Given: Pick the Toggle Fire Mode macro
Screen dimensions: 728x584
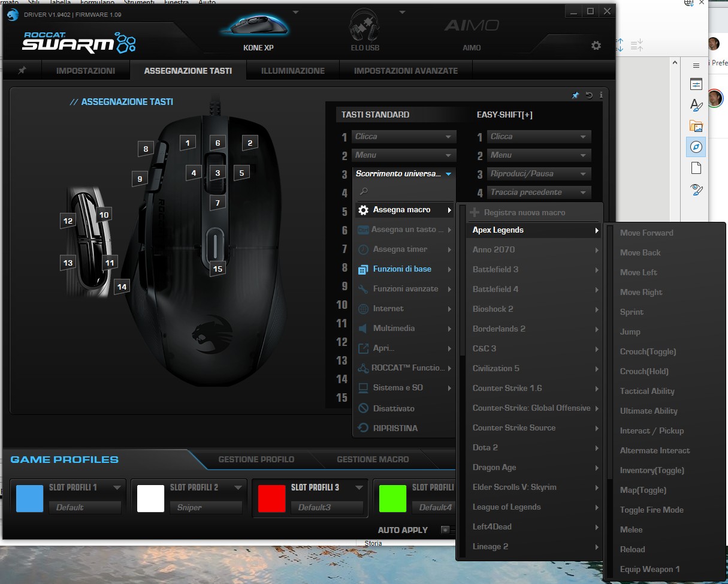Looking at the screenshot, I should point(652,510).
